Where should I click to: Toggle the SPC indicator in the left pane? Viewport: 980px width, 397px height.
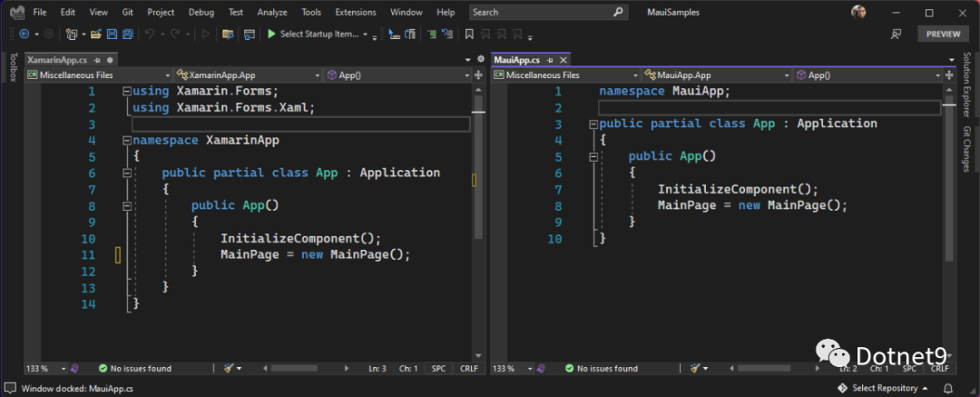pyautogui.click(x=439, y=368)
